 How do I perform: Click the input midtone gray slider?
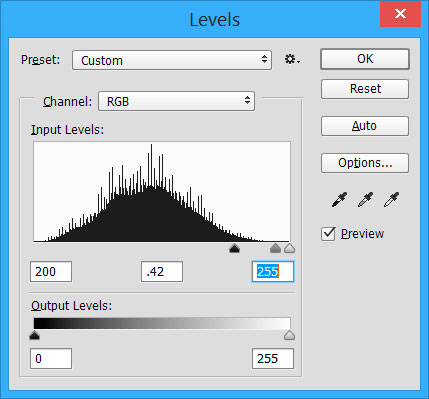(x=275, y=248)
